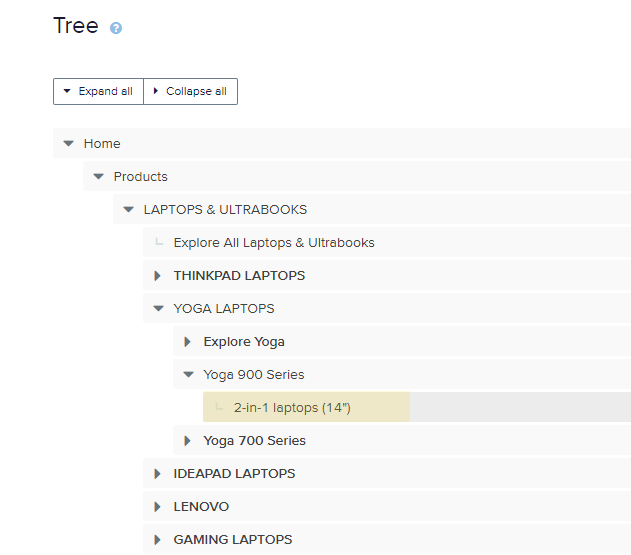Image resolution: width=631 pixels, height=555 pixels.
Task: Select LAPTOPS & ULTRABOOKS label
Action: [225, 210]
